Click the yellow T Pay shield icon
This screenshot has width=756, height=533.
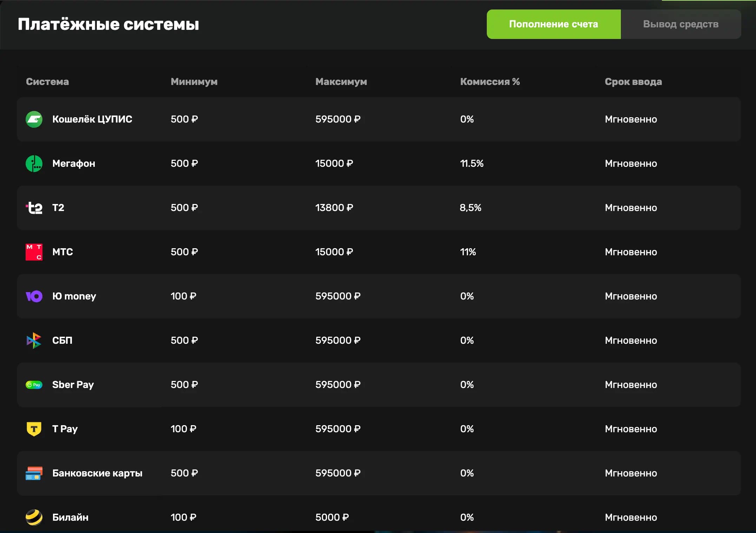pyautogui.click(x=34, y=429)
